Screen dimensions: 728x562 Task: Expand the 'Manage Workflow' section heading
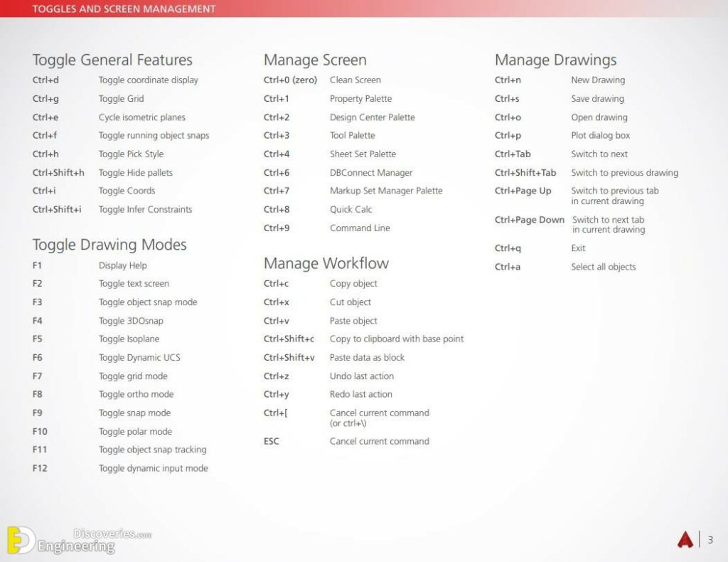point(326,263)
